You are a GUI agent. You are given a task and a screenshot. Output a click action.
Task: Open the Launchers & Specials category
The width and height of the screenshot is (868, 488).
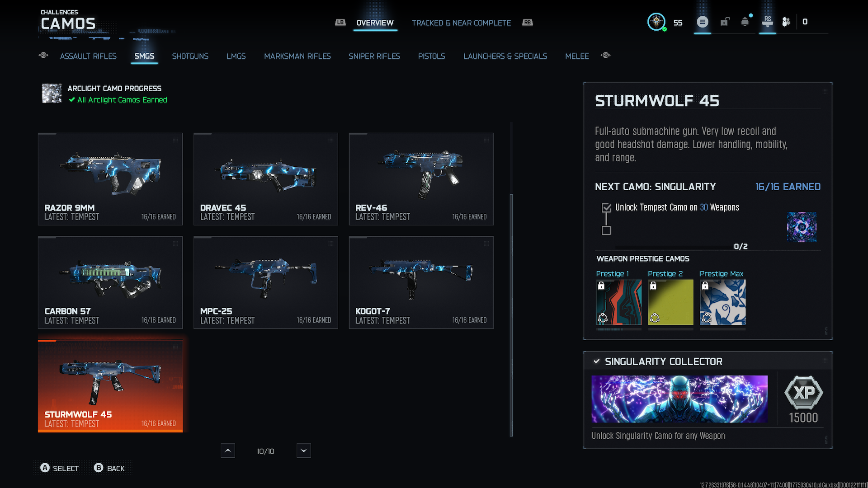coord(505,56)
